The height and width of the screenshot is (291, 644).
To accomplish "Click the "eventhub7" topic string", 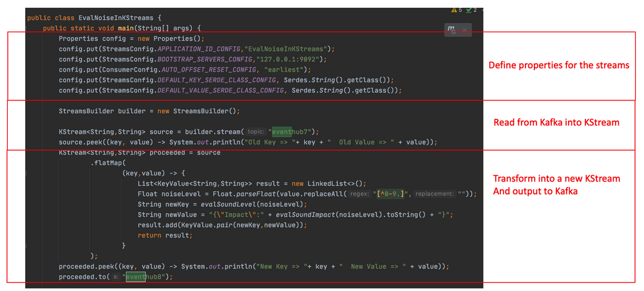I will pyautogui.click(x=291, y=132).
